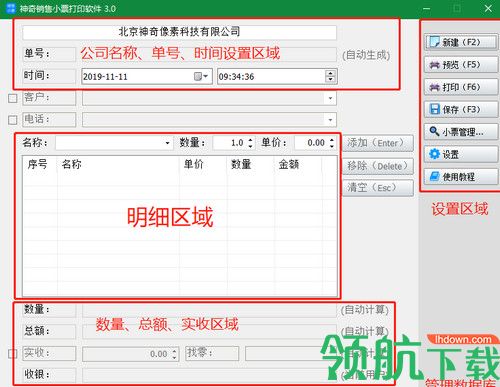The height and width of the screenshot is (387, 500).
Task: Print the receipt using 打印 (F6)
Action: (x=461, y=87)
